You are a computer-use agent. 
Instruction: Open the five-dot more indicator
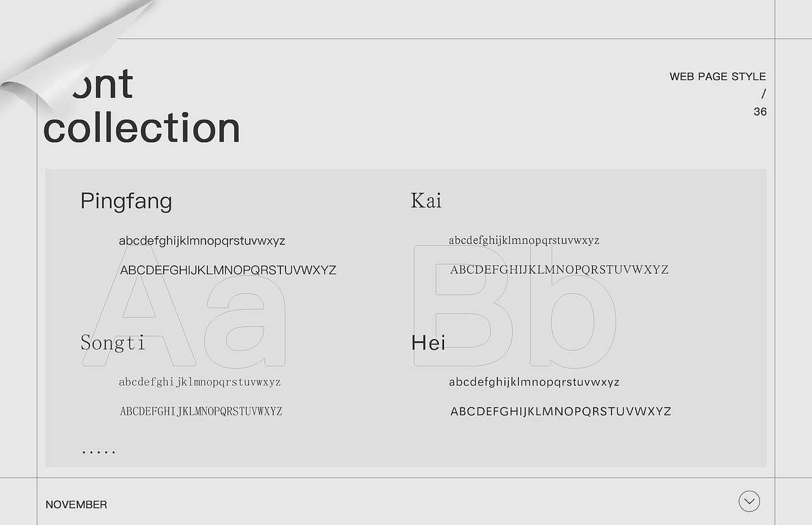(x=98, y=452)
